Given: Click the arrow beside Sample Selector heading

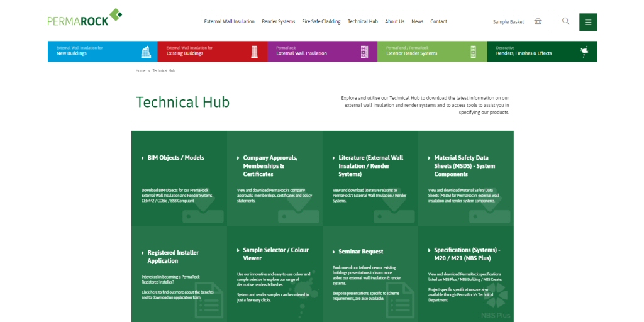Looking at the screenshot, I should pos(238,250).
